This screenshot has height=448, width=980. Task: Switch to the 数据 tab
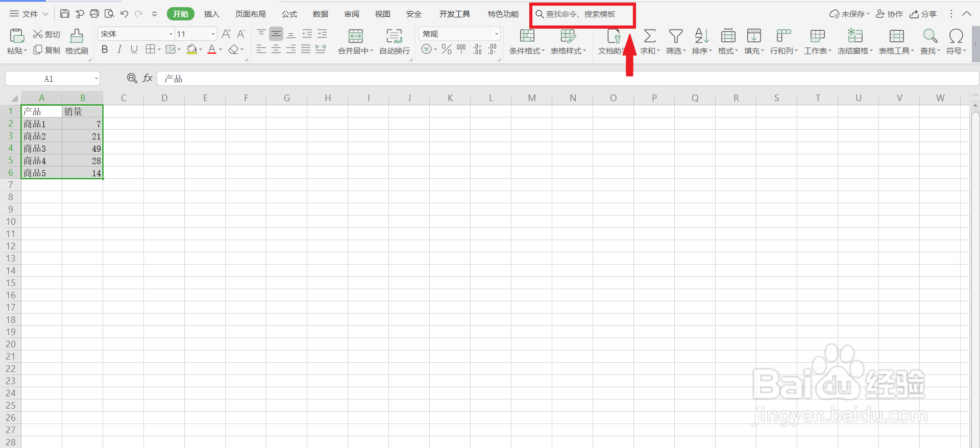[321, 14]
